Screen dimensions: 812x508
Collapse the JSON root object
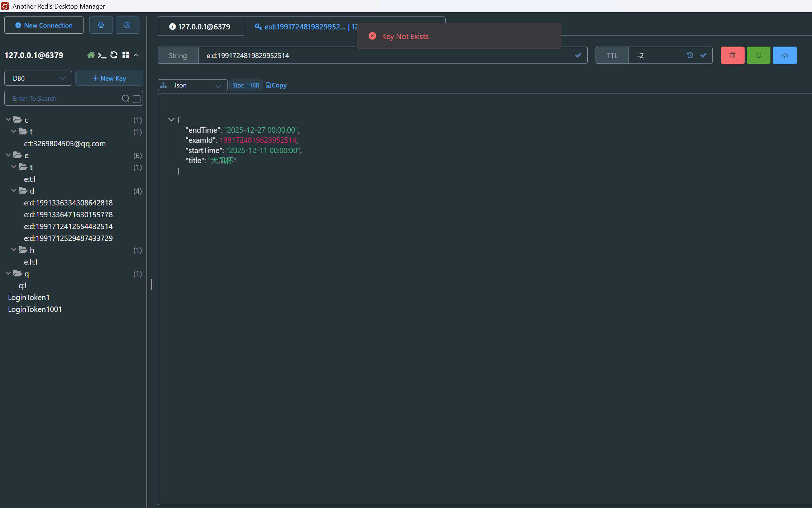click(171, 119)
